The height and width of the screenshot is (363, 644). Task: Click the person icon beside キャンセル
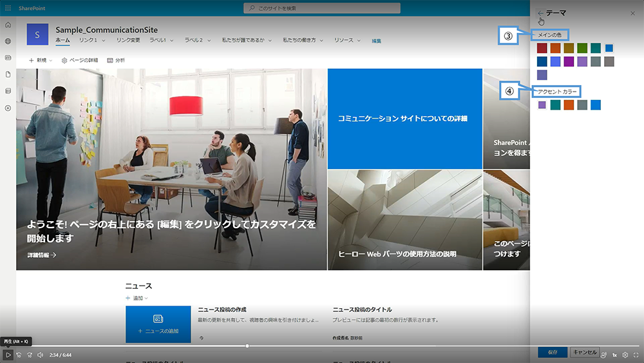click(603, 355)
